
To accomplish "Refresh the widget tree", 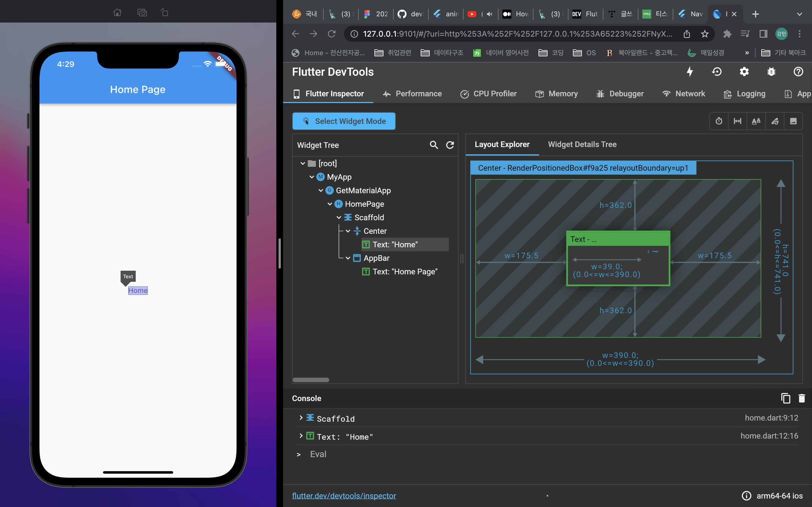I will coord(450,145).
